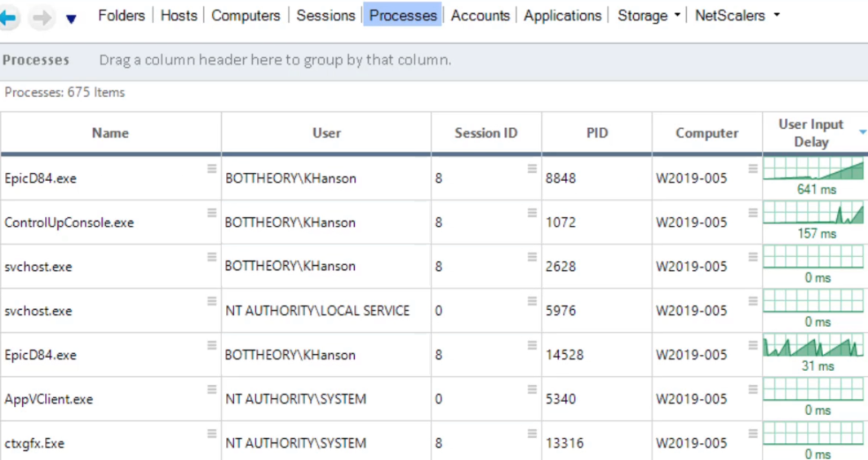Open session ID cell menu in PID 1072 row
This screenshot has width=868, height=460.
tap(532, 213)
